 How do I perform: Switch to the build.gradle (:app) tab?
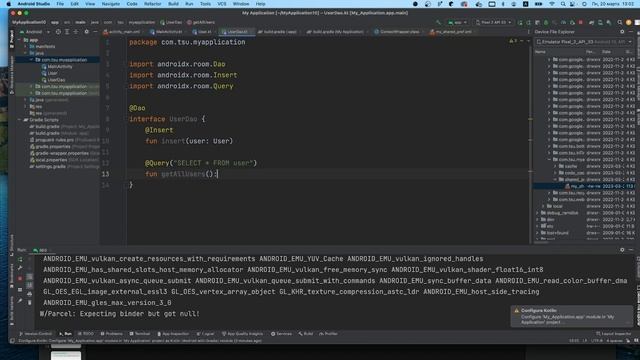point(278,31)
